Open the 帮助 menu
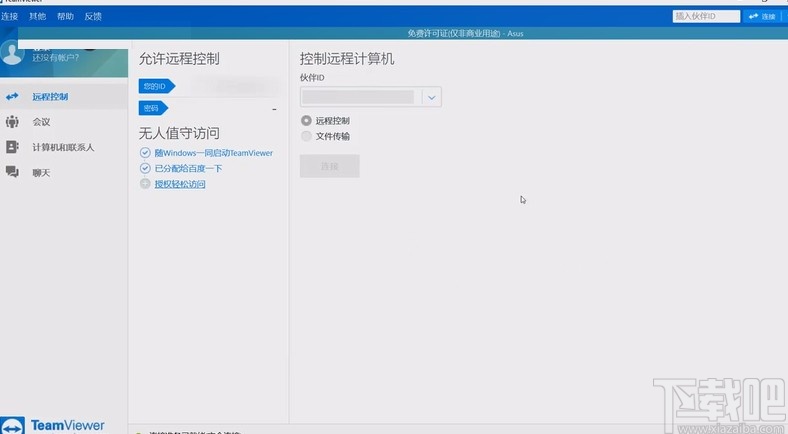Image resolution: width=788 pixels, height=434 pixels. [65, 16]
